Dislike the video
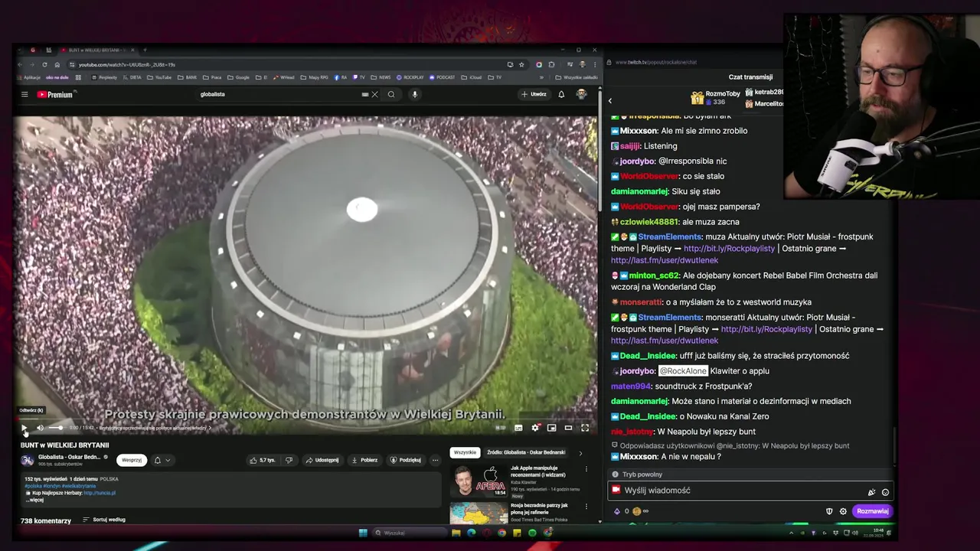 point(289,460)
